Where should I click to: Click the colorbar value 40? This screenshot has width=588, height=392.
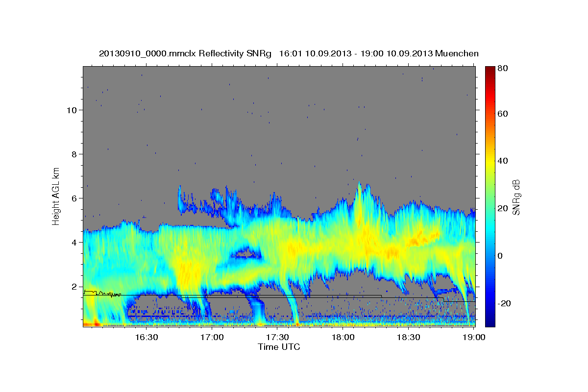click(x=502, y=161)
